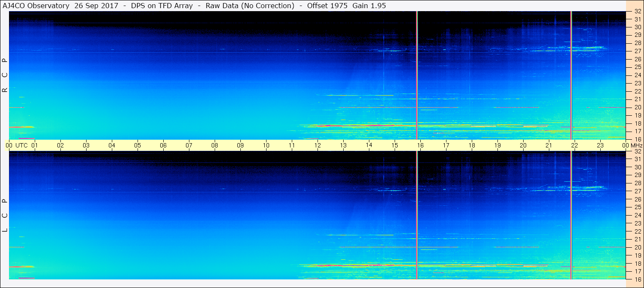Click the 23 frequency label in LCP panel
Image resolution: width=644 pixels, height=288 pixels.
pyautogui.click(x=637, y=223)
